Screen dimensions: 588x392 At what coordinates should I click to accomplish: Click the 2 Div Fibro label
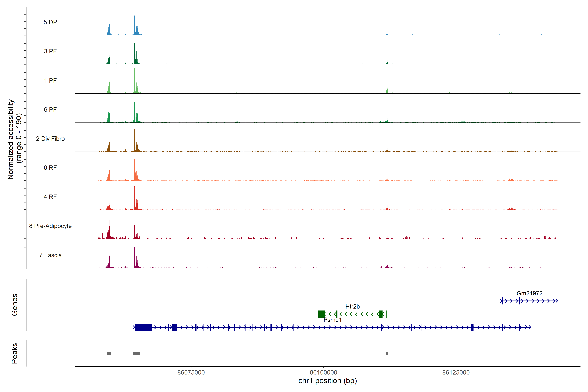coord(50,139)
